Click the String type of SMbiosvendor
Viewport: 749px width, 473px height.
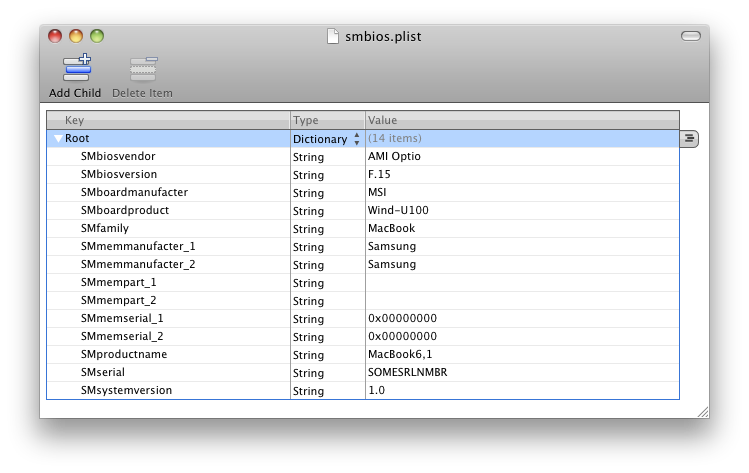[308, 157]
